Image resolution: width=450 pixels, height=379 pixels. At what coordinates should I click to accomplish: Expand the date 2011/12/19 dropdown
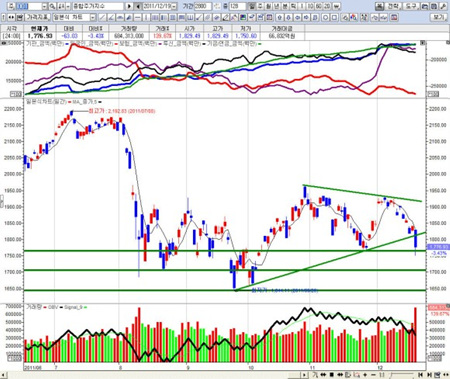[x=174, y=6]
